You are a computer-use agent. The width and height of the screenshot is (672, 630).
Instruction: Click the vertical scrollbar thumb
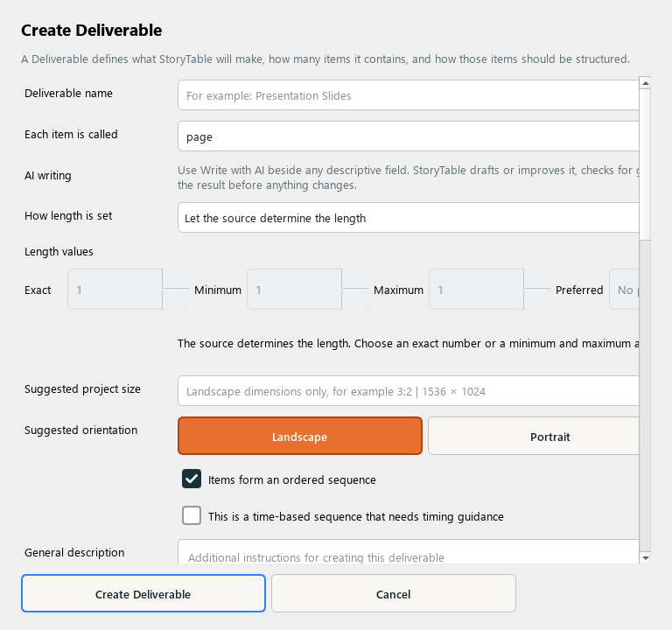[x=645, y=164]
